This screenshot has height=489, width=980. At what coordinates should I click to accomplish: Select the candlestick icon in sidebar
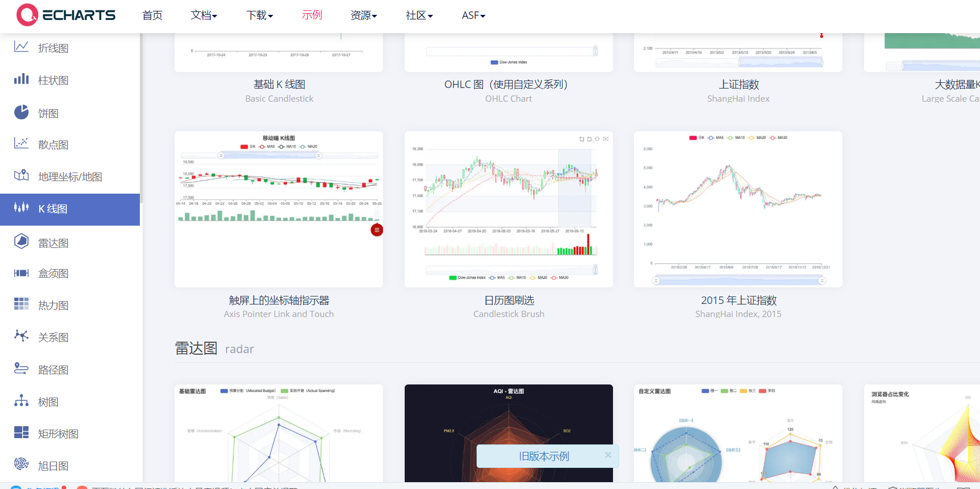click(x=21, y=207)
